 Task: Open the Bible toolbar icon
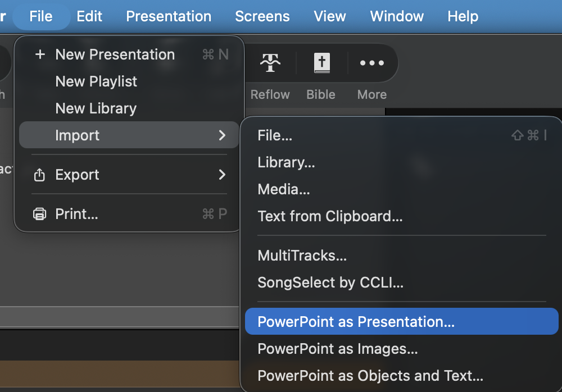pos(321,63)
